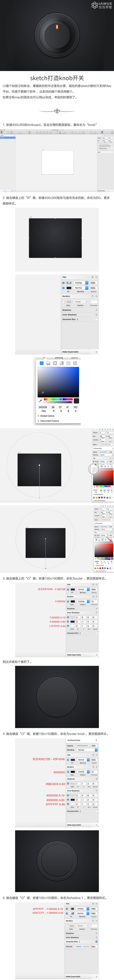114x980 pixels.
Task: Select the noise fill type icon in color picker
Action: (x=75, y=363)
